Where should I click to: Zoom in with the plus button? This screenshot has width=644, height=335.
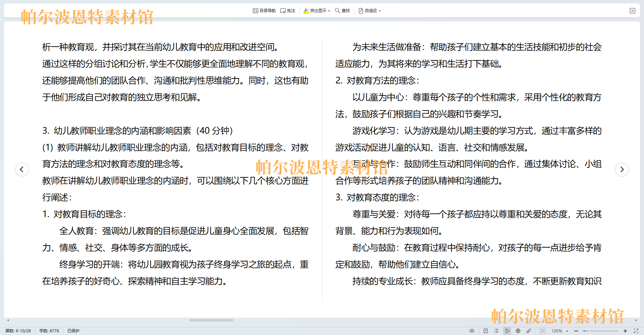point(625,331)
